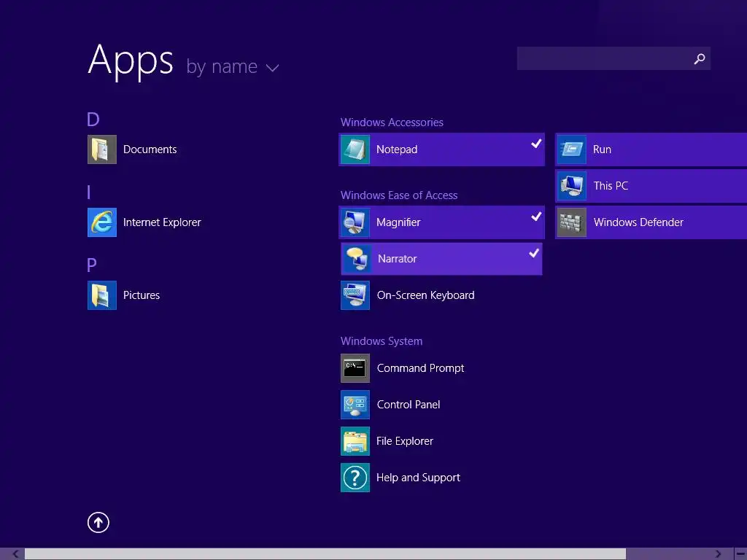Jump via the letter P header
747x560 pixels.
[x=92, y=265]
